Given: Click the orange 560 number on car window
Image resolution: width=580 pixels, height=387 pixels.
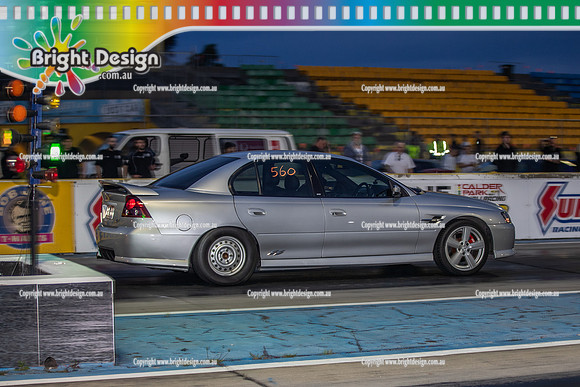Looking at the screenshot, I should click(x=283, y=171).
